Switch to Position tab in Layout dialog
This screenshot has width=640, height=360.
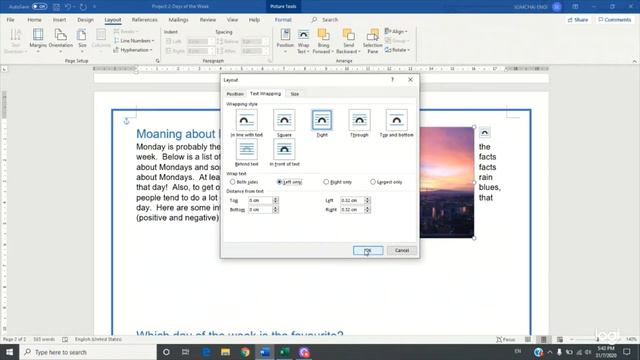[235, 94]
